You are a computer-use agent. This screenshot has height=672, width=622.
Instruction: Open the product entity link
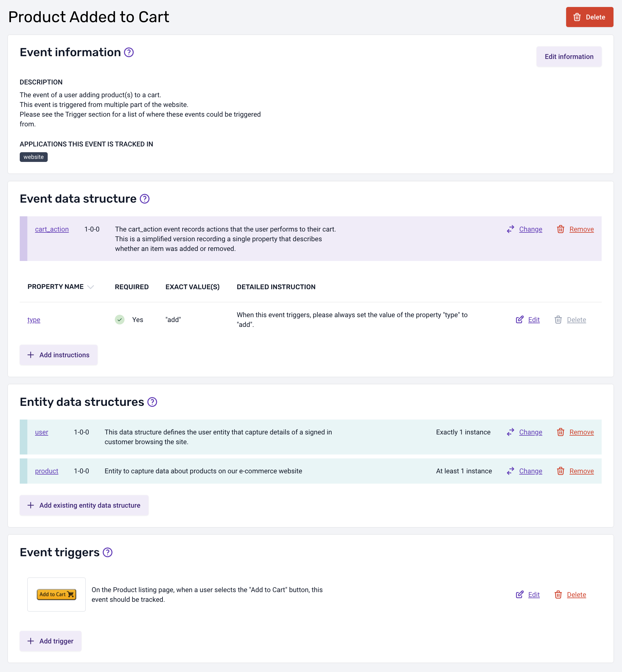[46, 471]
